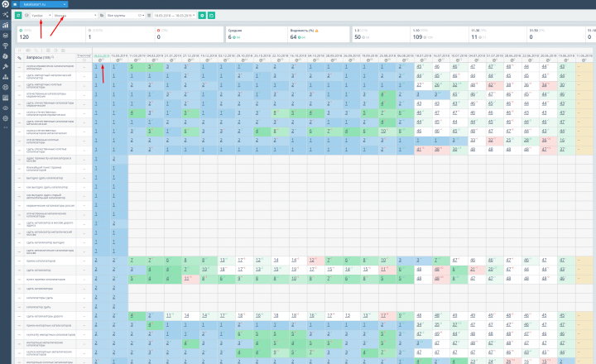Open the wireless signal sidebar icon
This screenshot has width=596, height=364.
click(5, 45)
